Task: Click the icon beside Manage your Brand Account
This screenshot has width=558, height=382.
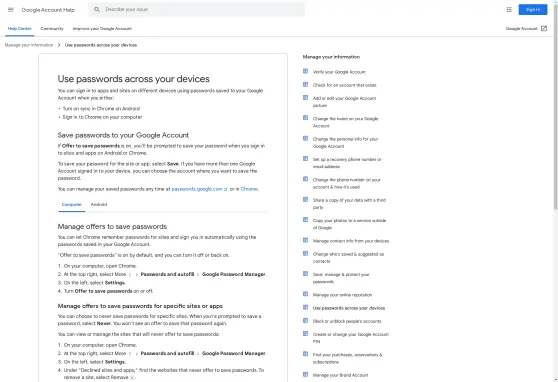Action: point(305,374)
